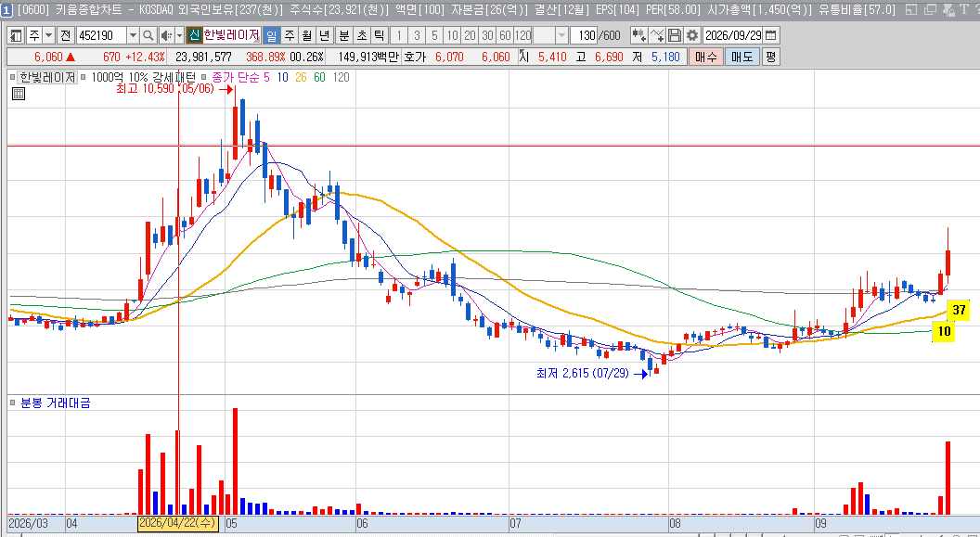This screenshot has height=537, width=980.
Task: Click the magnifier stock search icon
Action: (x=148, y=35)
